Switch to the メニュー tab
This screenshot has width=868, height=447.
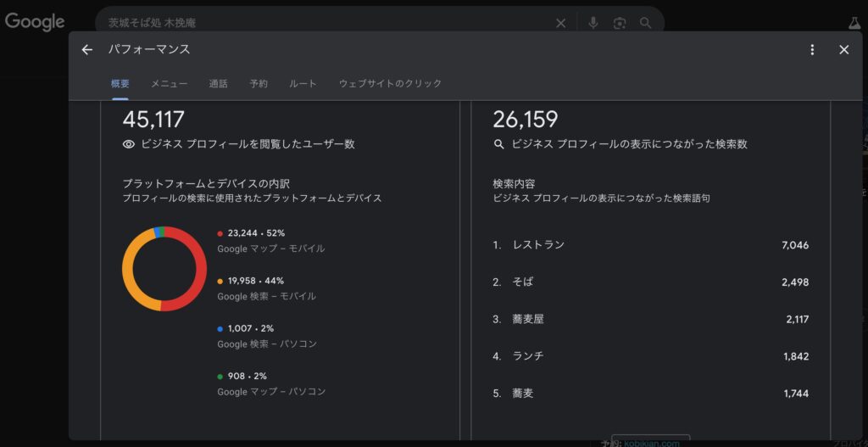click(x=170, y=84)
